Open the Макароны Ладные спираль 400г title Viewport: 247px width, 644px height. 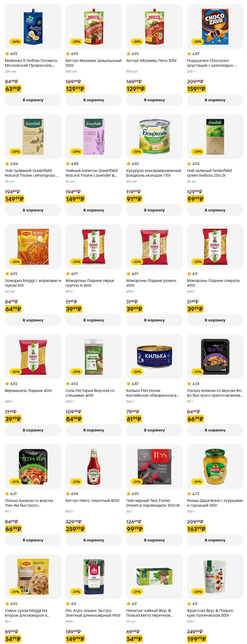tap(213, 283)
